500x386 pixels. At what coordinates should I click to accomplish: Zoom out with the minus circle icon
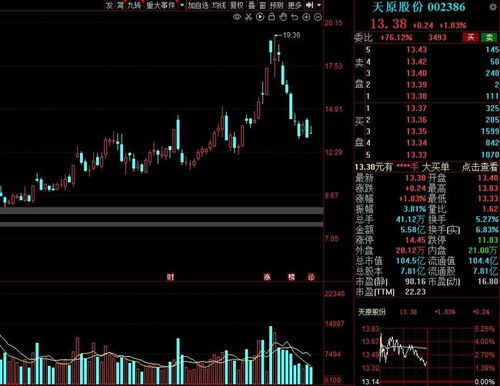pyautogui.click(x=318, y=17)
